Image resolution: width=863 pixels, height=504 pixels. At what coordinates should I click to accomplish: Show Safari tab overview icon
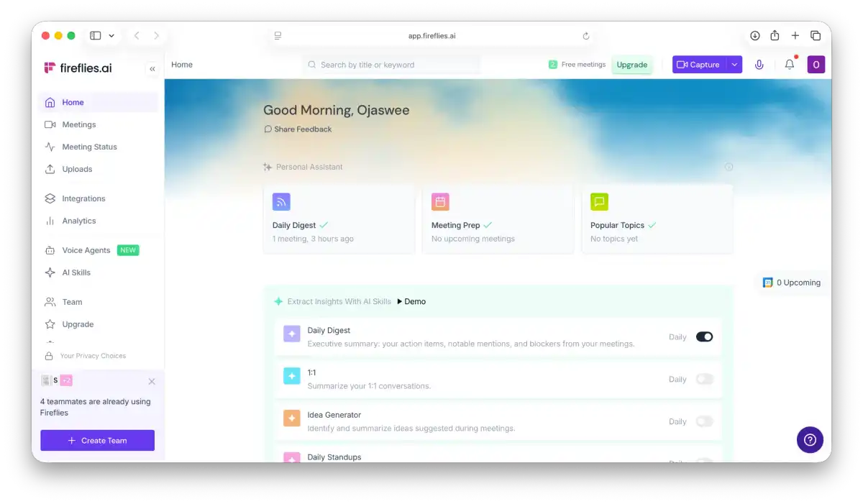[816, 35]
